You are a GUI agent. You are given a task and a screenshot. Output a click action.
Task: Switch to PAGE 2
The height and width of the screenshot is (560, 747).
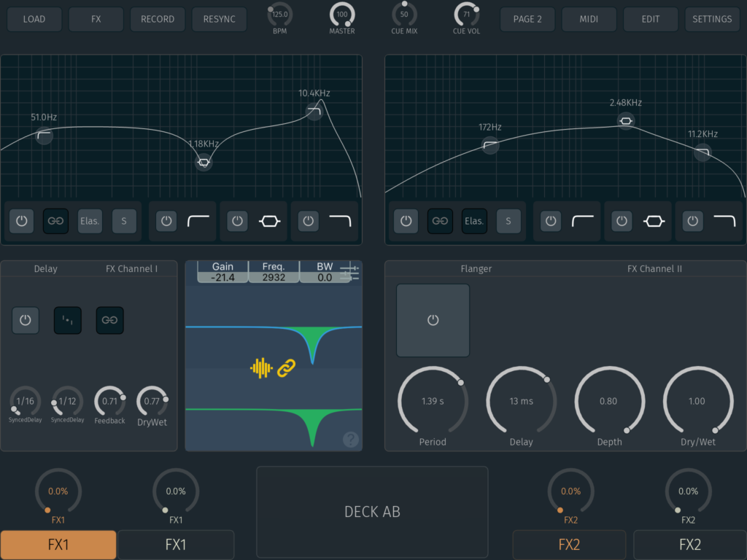click(x=527, y=19)
